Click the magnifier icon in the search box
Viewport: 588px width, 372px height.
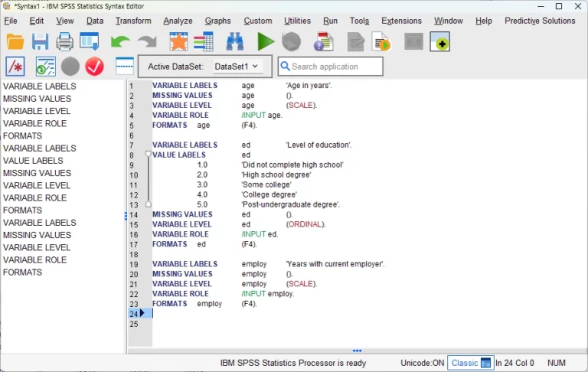point(285,67)
